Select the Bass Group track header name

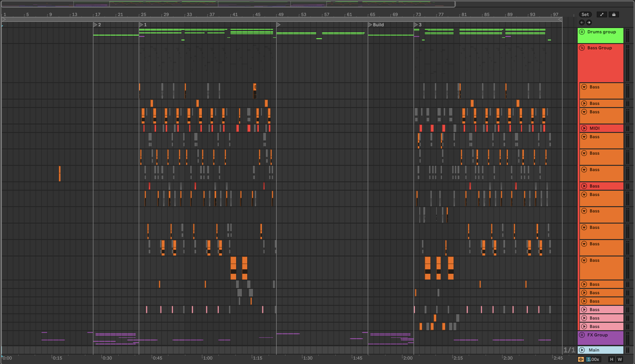[x=599, y=48]
